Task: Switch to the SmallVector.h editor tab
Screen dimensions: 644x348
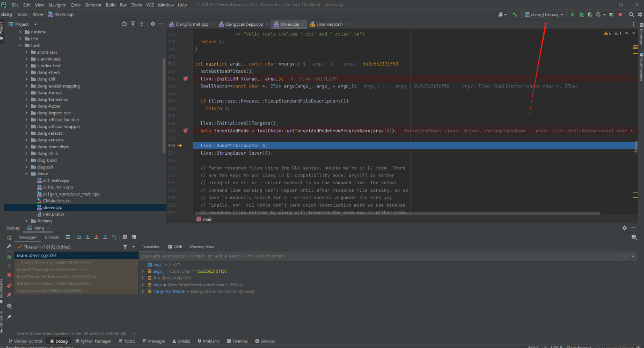Action: 329,24
